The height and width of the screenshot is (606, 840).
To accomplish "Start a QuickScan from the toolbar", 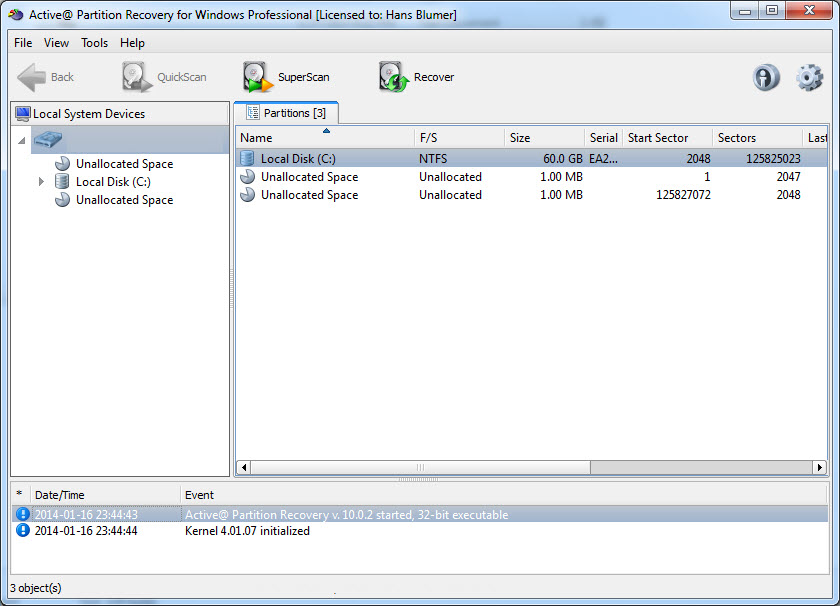I will pyautogui.click(x=164, y=77).
